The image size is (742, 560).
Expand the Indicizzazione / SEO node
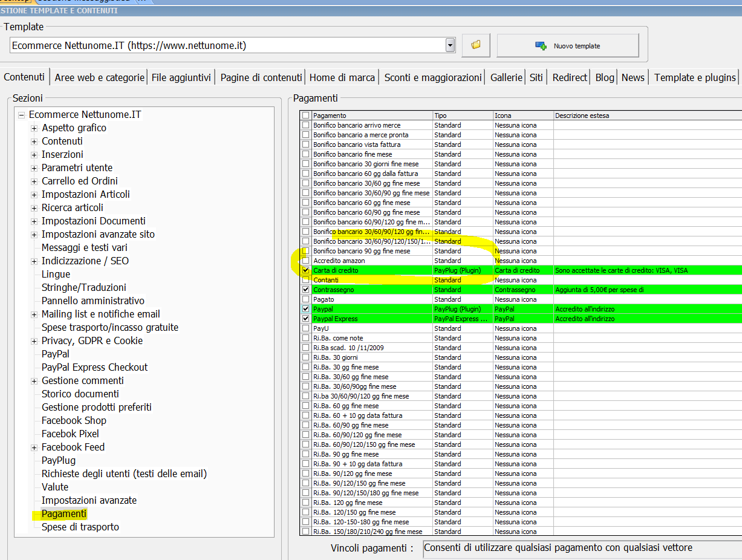pos(34,261)
